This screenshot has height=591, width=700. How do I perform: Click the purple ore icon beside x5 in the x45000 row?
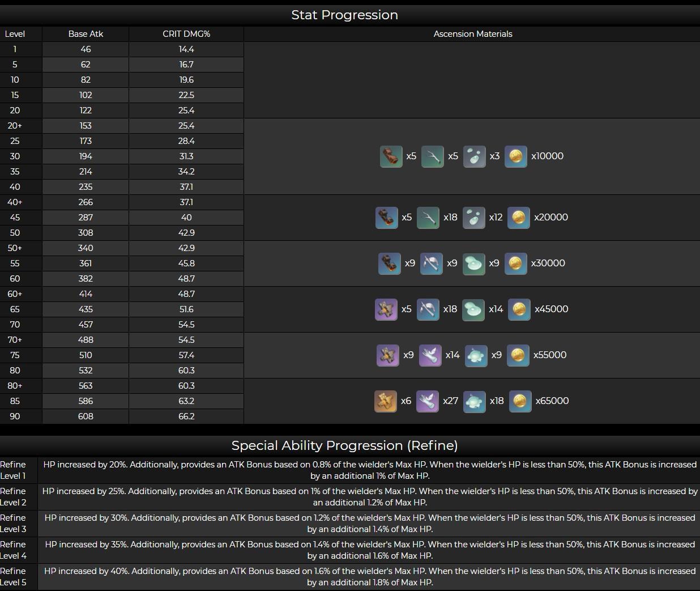coord(386,309)
